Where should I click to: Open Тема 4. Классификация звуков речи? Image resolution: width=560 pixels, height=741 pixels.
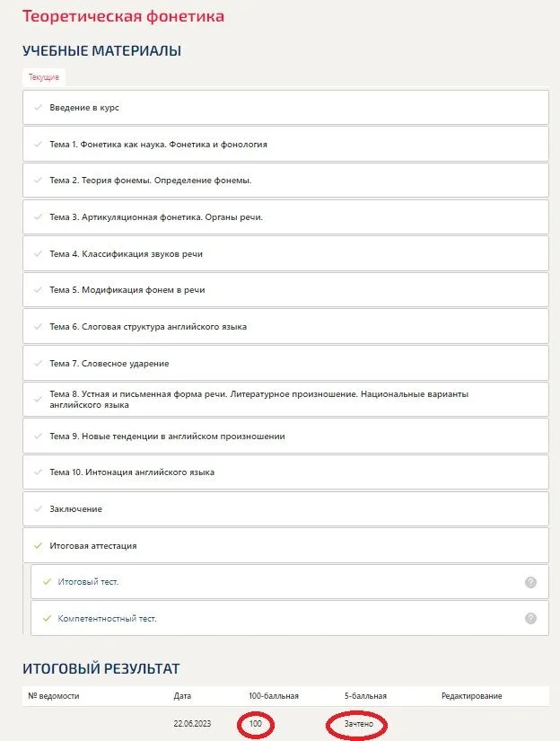coord(126,254)
